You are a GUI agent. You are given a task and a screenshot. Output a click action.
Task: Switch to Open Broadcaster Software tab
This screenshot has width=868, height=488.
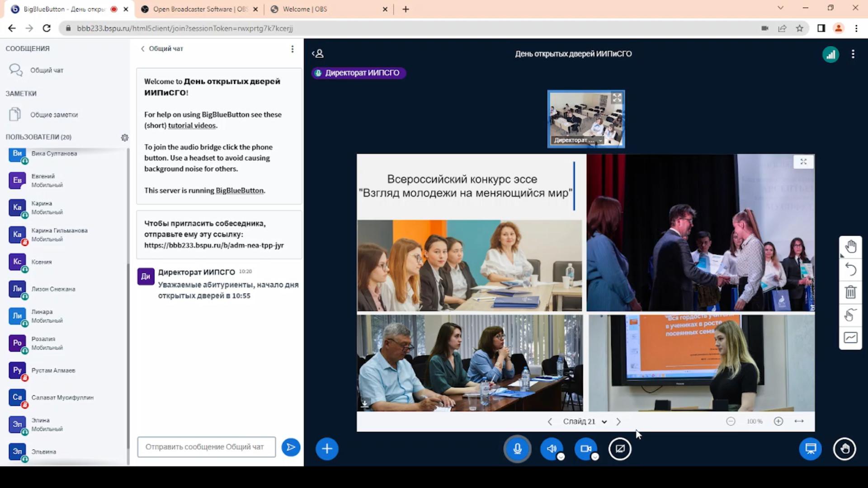(199, 9)
